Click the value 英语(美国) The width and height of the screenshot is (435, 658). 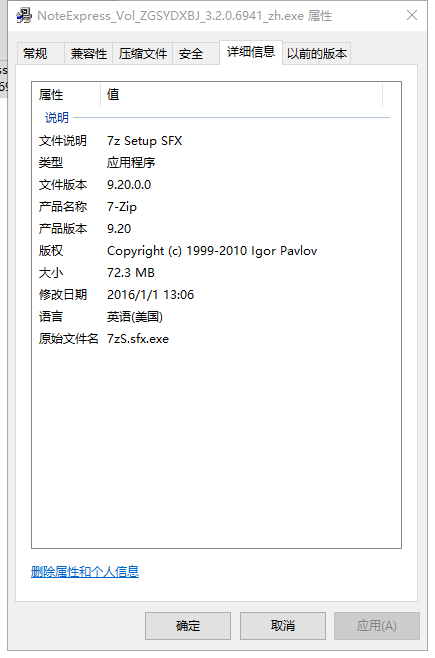[x=135, y=317]
